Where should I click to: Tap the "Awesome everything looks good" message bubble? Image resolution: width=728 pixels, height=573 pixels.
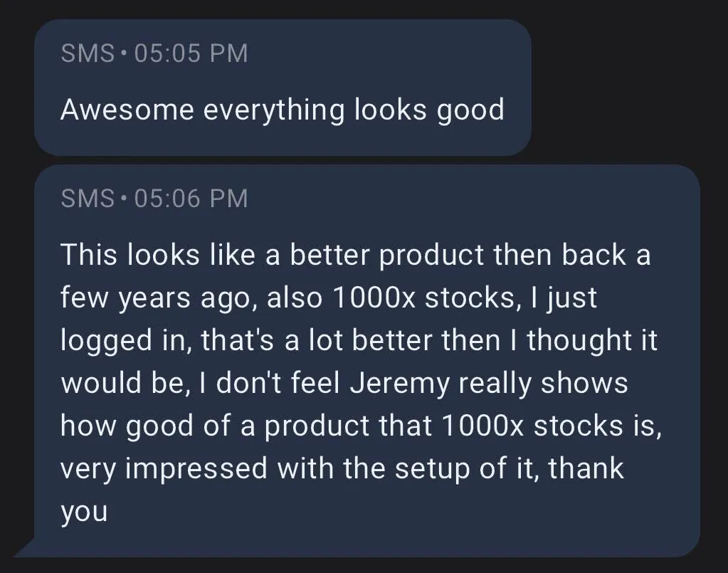coord(283,88)
